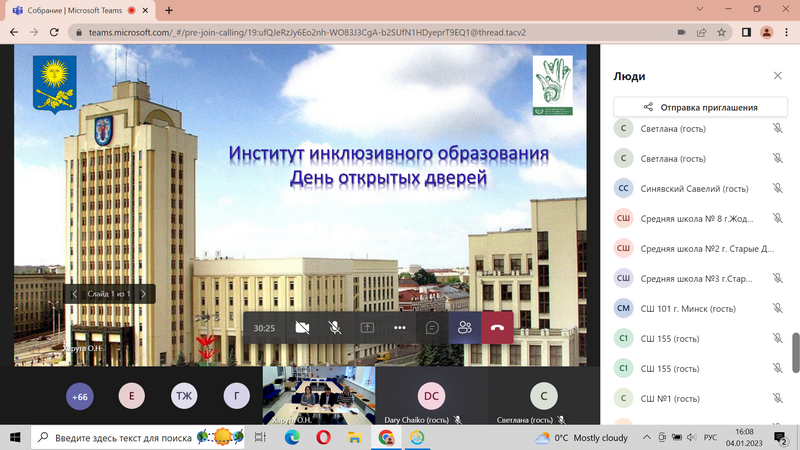The image size is (800, 450).
Task: Select СШ 101 г. Минск participant
Action: point(700,309)
